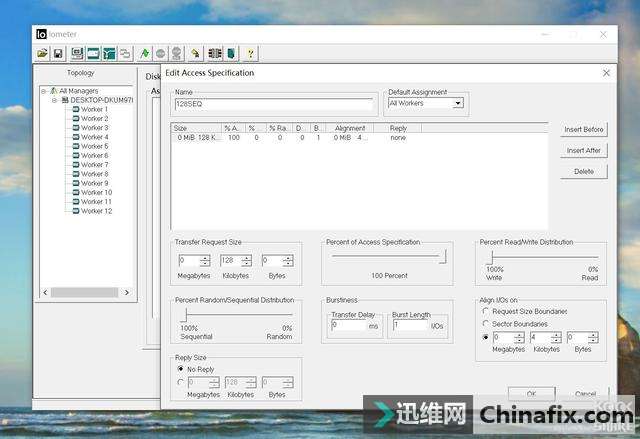Select Worker 6 in topology

[94, 155]
